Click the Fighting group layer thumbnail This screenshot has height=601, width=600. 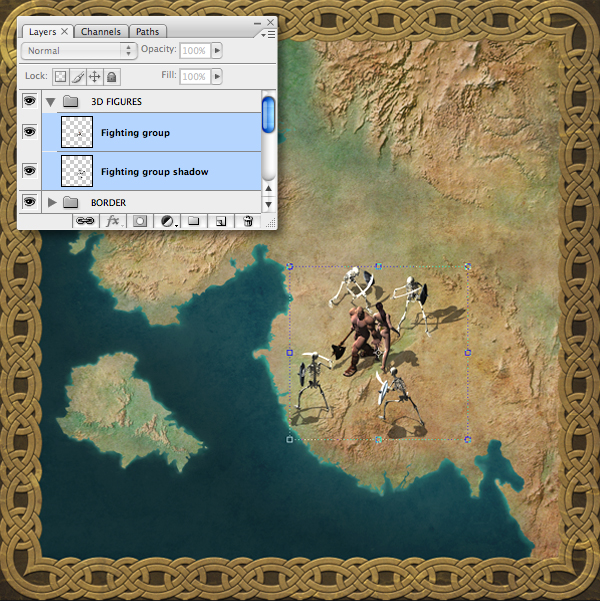click(x=77, y=132)
